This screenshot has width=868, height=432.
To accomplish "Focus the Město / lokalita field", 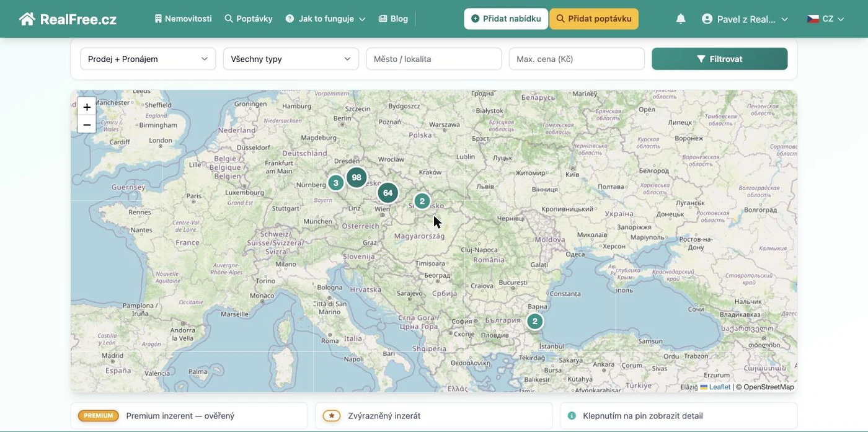I will click(x=434, y=59).
